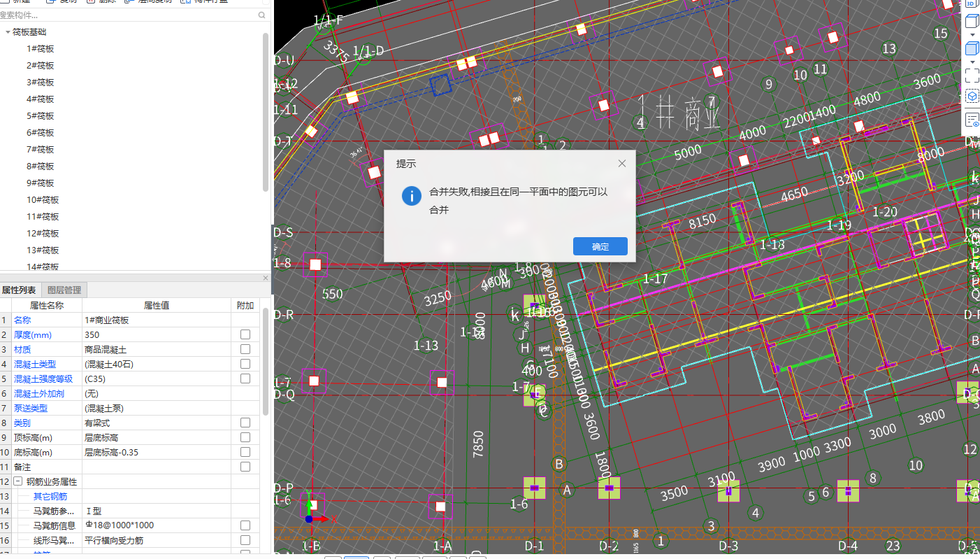Viewport: 980px width, 559px height.
Task: Select 6#筏板 in component tree
Action: click(41, 133)
